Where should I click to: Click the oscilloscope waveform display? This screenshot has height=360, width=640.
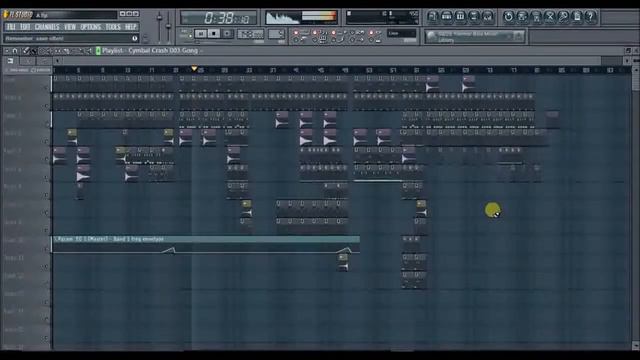pyautogui.click(x=283, y=18)
